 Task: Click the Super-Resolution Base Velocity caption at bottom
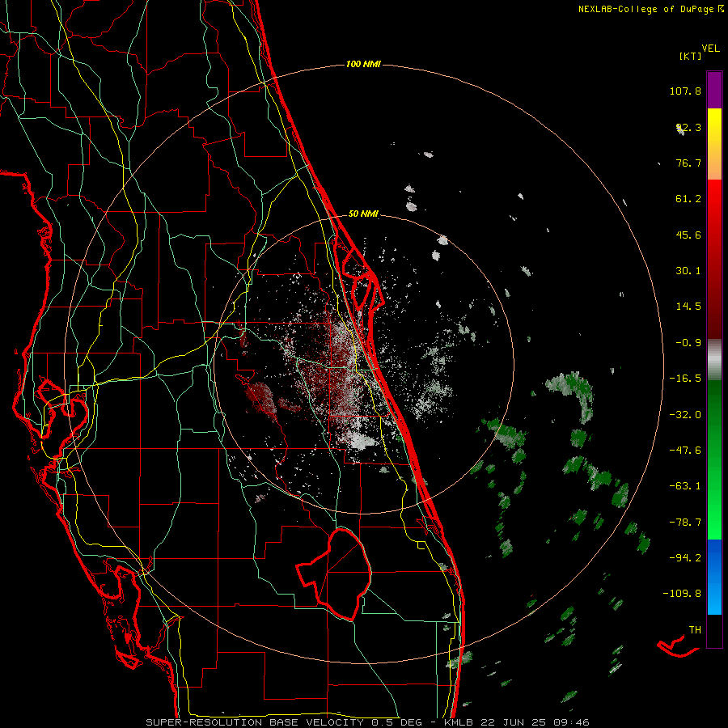(x=368, y=722)
